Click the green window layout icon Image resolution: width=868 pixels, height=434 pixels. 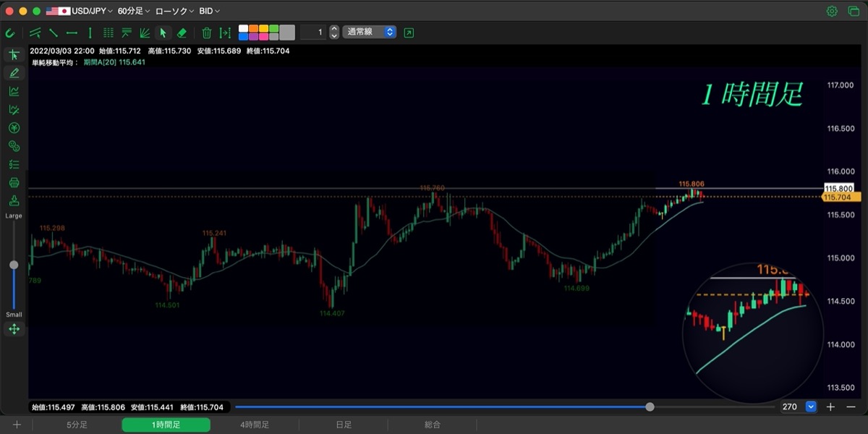(x=853, y=11)
